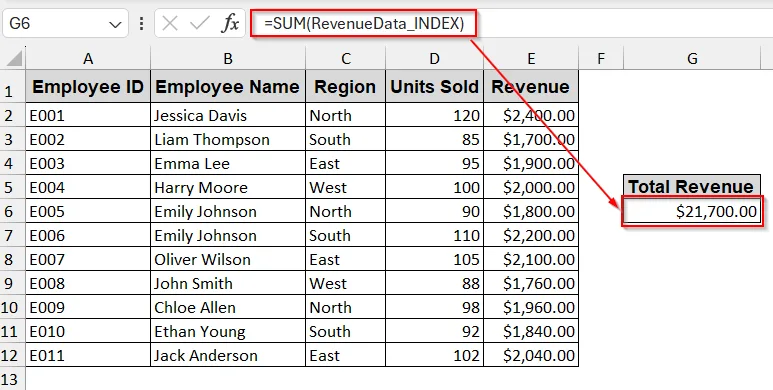The height and width of the screenshot is (390, 773).
Task: Select column G header
Action: pyautogui.click(x=692, y=59)
